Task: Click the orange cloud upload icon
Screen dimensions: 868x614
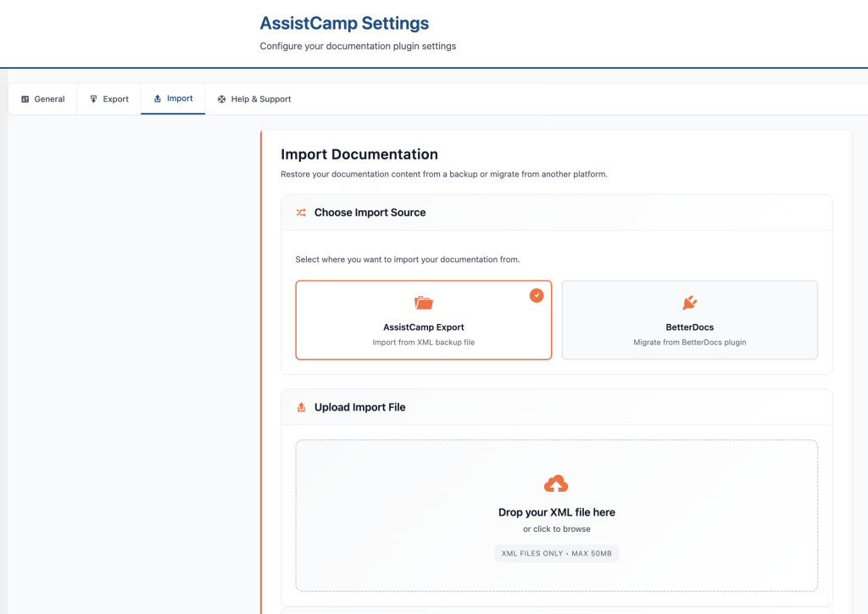Action: click(x=556, y=484)
